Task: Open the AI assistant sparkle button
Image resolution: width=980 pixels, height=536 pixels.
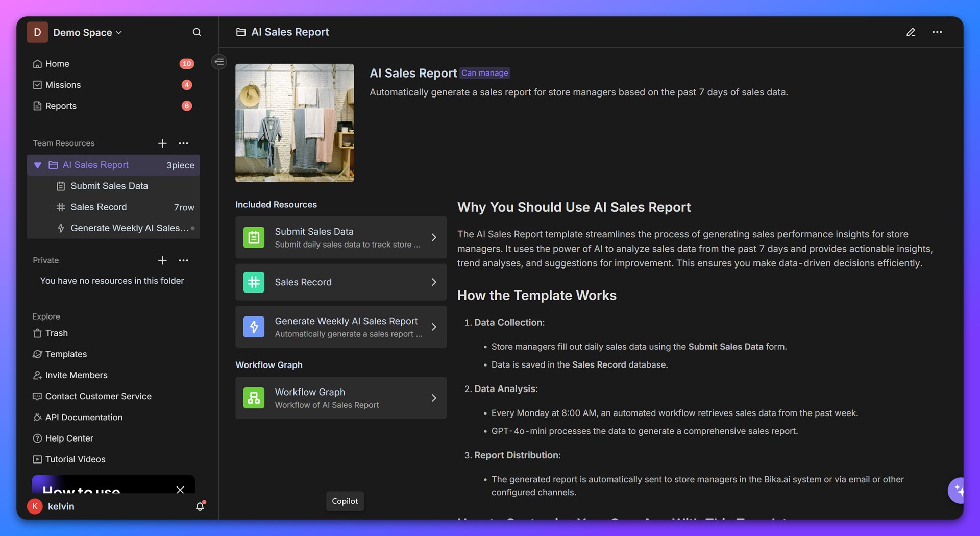Action: [x=956, y=491]
